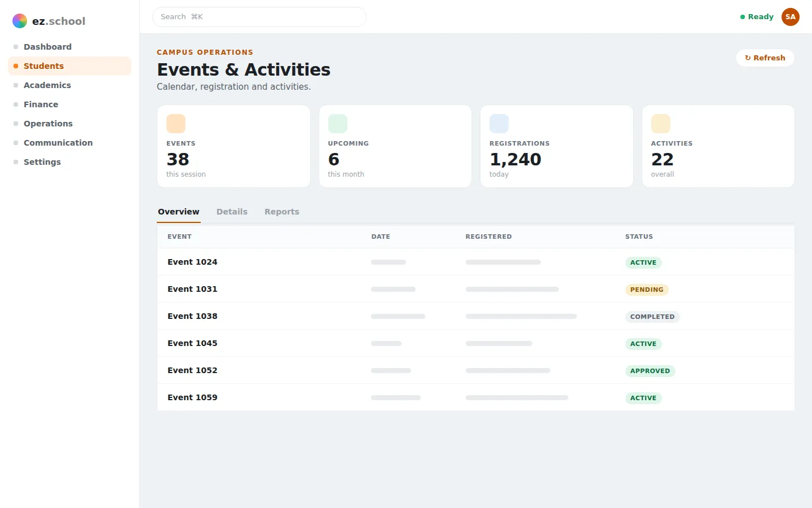The image size is (812, 508).
Task: Click the ACTIVE badge for Event 1045
Action: pos(643,344)
